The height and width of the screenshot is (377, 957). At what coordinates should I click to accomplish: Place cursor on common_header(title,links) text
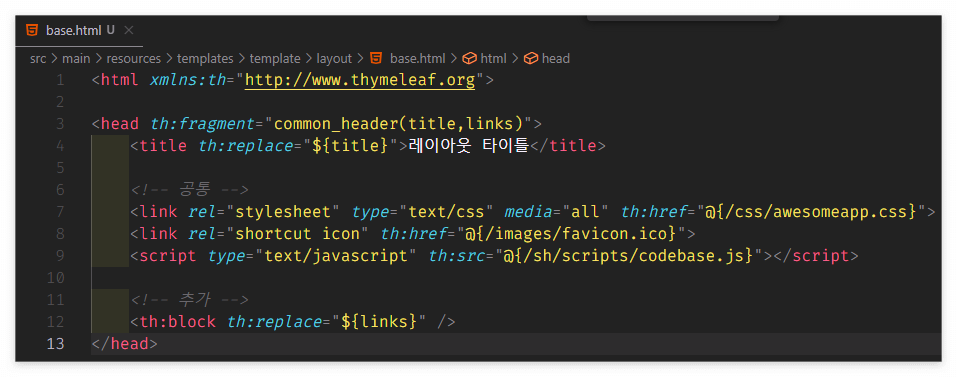[399, 124]
